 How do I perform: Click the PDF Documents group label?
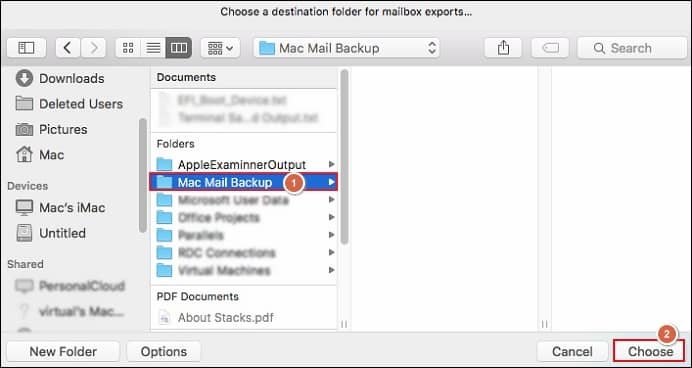pyautogui.click(x=198, y=297)
